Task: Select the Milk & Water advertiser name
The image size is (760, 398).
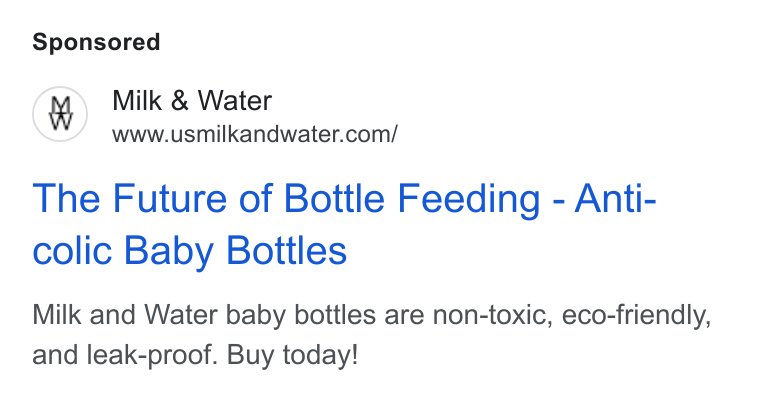Action: pyautogui.click(x=192, y=101)
